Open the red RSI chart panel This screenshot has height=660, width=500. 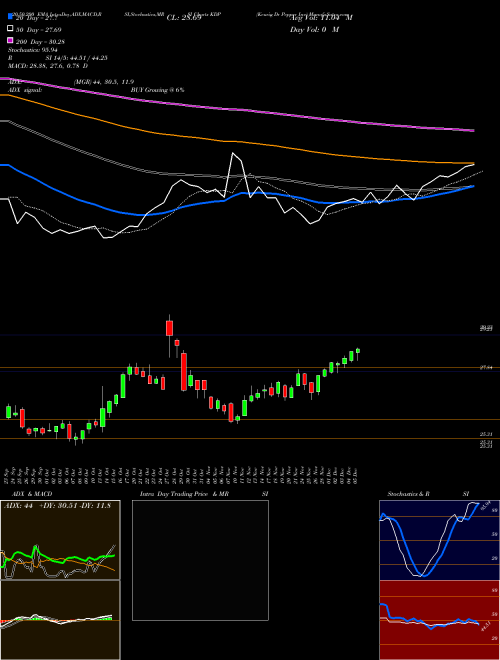439,620
